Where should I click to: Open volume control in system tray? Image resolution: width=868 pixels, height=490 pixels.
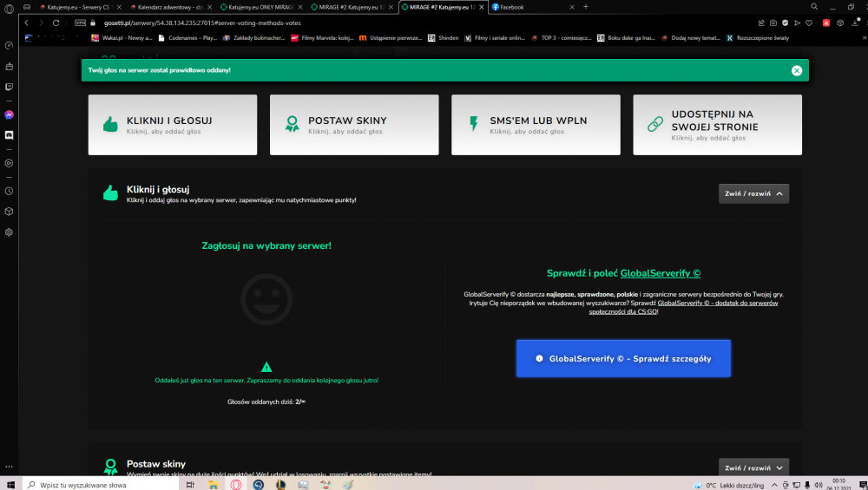(819, 485)
